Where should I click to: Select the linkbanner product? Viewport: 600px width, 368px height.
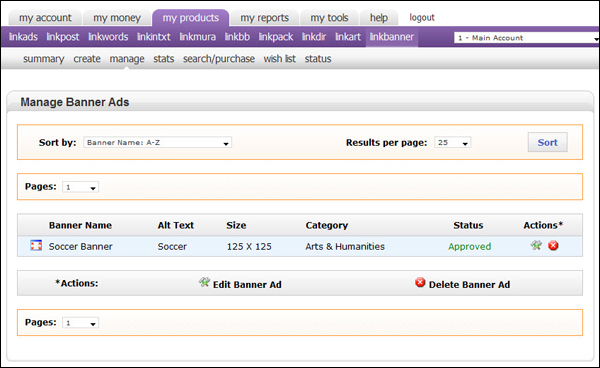(x=392, y=37)
